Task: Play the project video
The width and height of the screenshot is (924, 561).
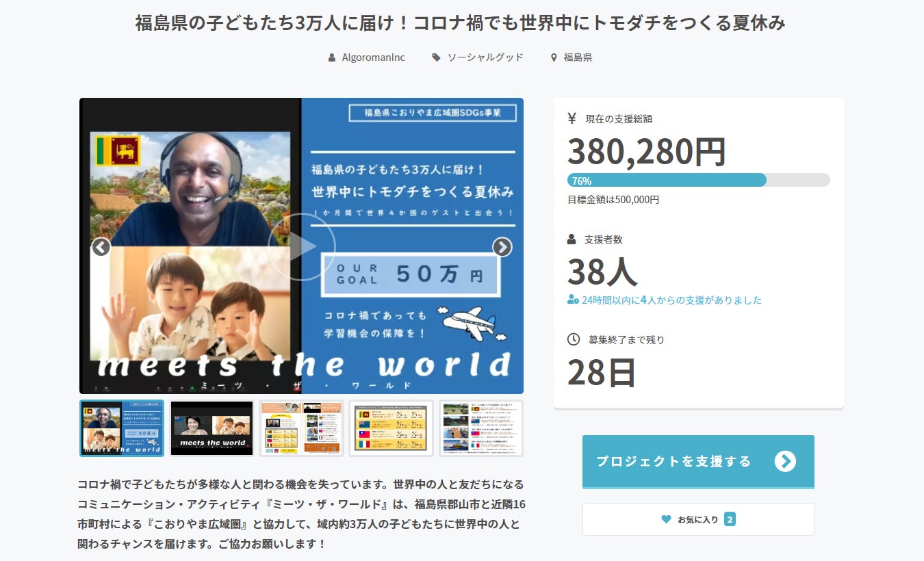Action: point(301,246)
